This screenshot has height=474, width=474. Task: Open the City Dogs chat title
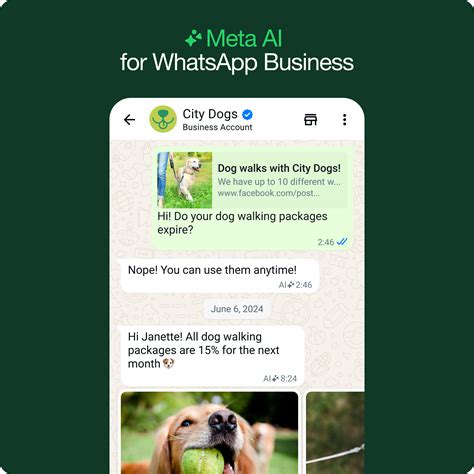pos(210,114)
